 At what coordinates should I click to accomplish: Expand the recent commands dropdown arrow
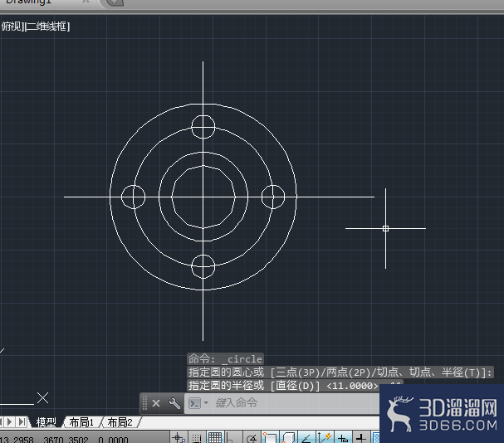[206, 403]
